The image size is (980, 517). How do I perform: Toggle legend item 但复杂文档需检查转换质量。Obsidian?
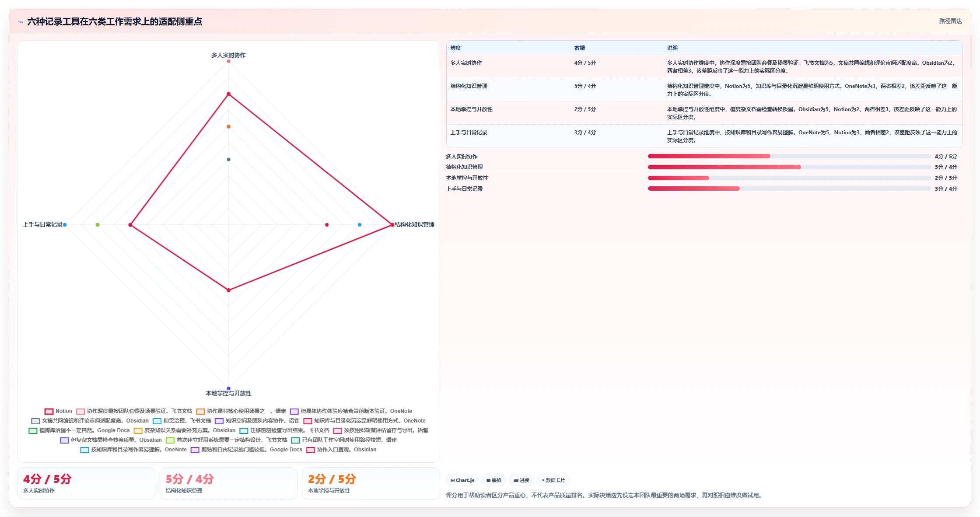click(x=111, y=440)
